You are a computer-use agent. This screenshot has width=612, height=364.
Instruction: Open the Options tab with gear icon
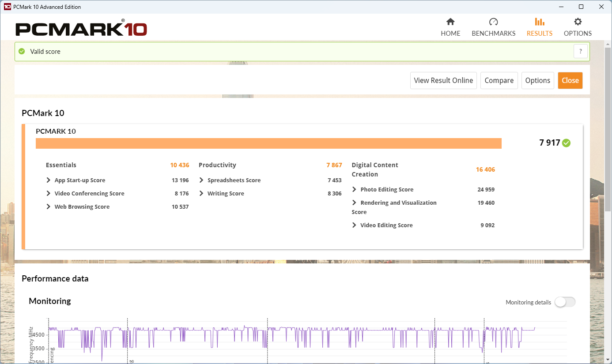578,27
